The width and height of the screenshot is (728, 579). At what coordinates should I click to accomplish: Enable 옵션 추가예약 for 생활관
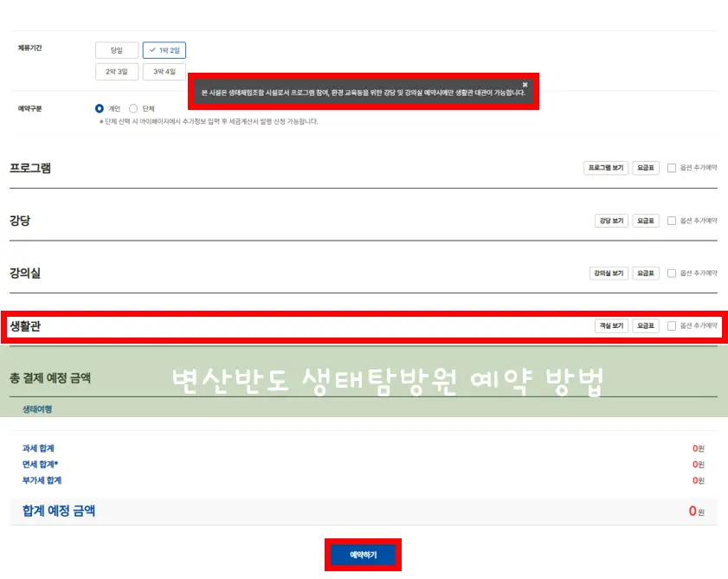point(672,326)
